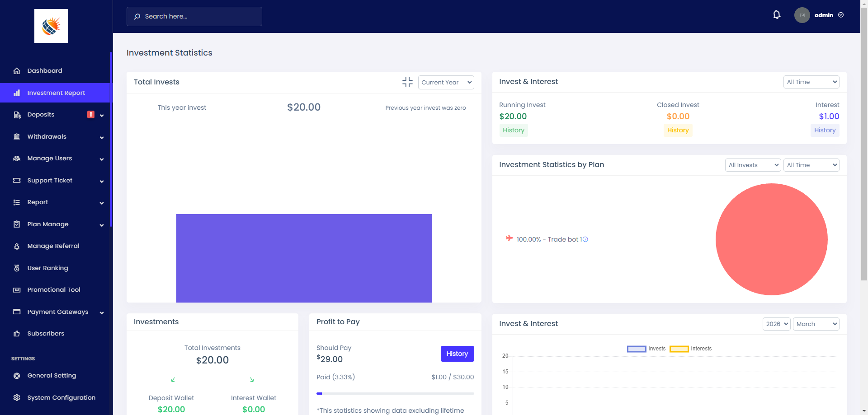Click the Trade bot 1 info icon
The width and height of the screenshot is (868, 415).
(x=585, y=239)
